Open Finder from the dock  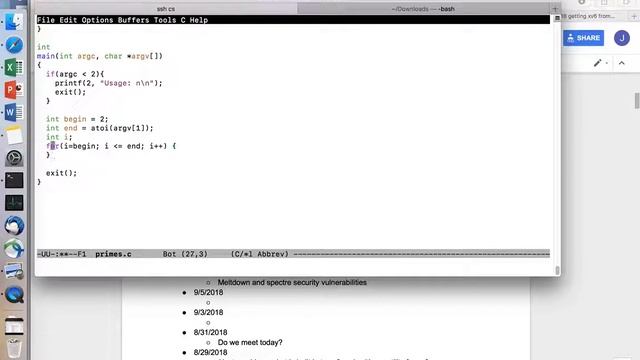coord(14,22)
